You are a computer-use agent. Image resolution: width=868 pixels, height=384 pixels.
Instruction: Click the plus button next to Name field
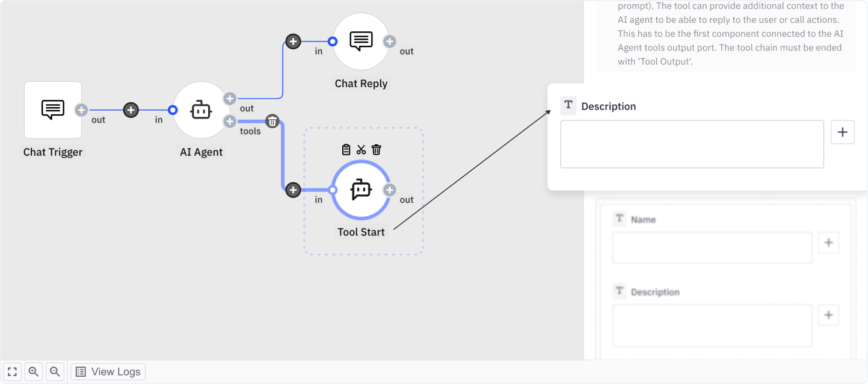click(x=828, y=243)
